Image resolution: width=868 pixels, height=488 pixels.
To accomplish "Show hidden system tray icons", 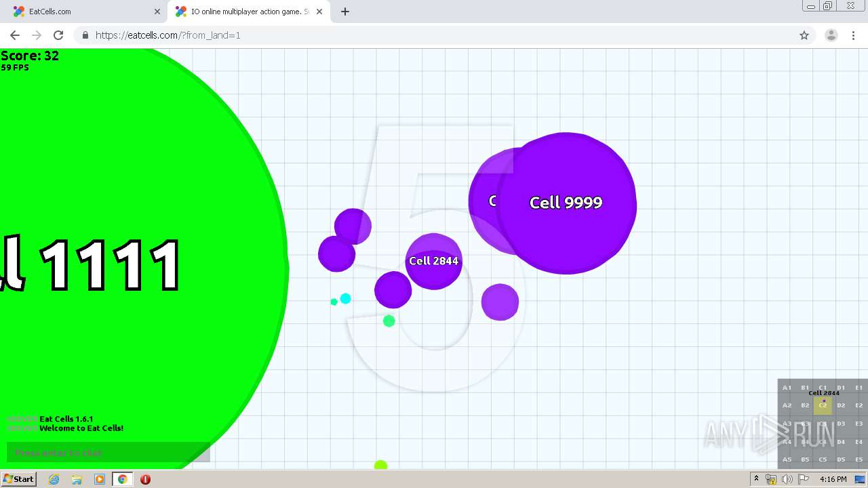I will tap(756, 479).
